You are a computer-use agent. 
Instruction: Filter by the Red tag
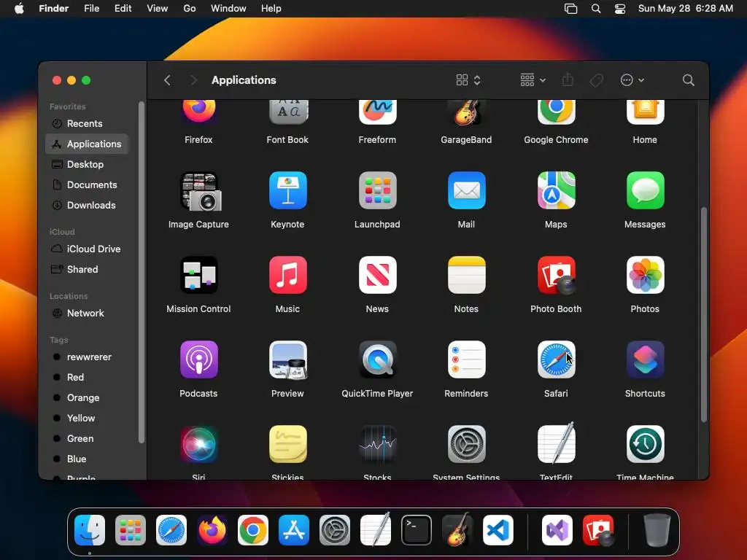point(87,378)
